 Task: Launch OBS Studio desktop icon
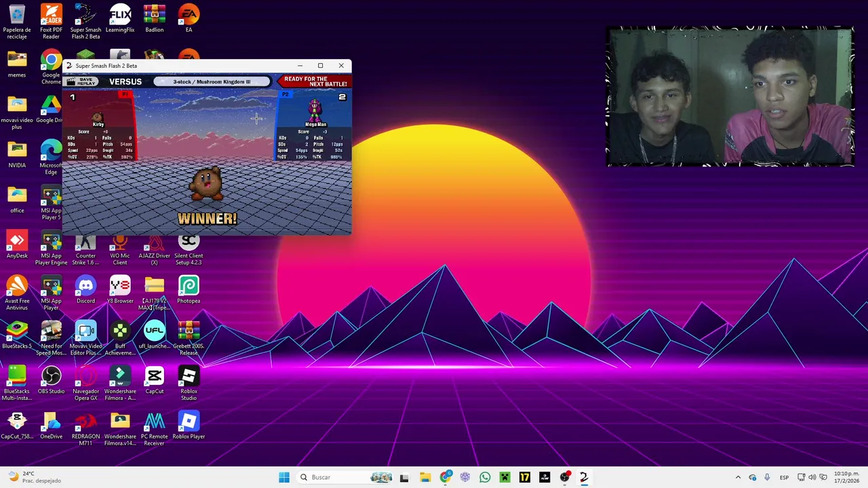pos(51,380)
